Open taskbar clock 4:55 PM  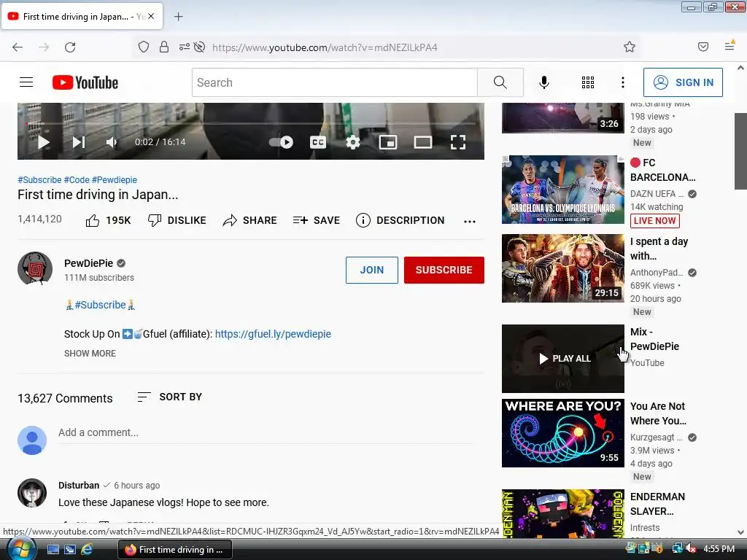pos(719,549)
